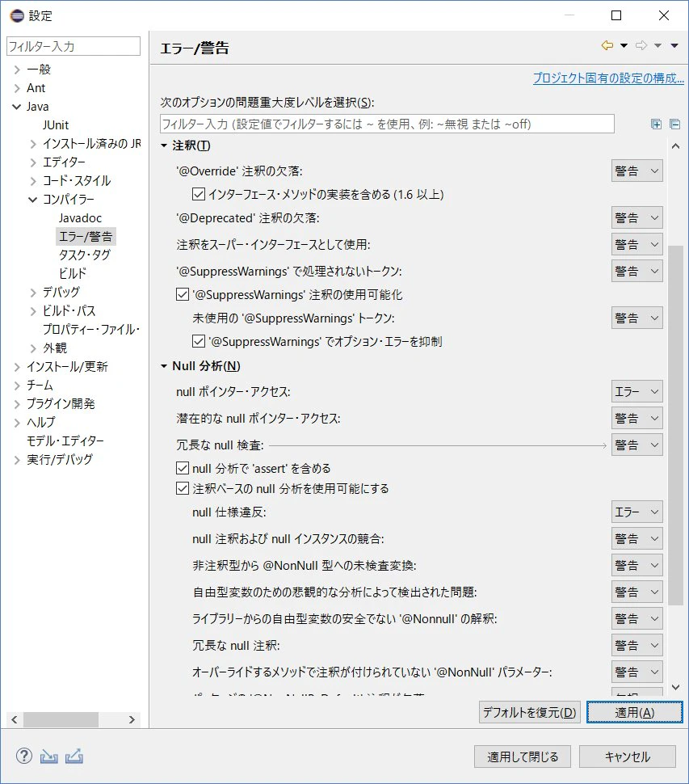Collapse the Null 分析(N) section
The height and width of the screenshot is (784, 689).
164,366
